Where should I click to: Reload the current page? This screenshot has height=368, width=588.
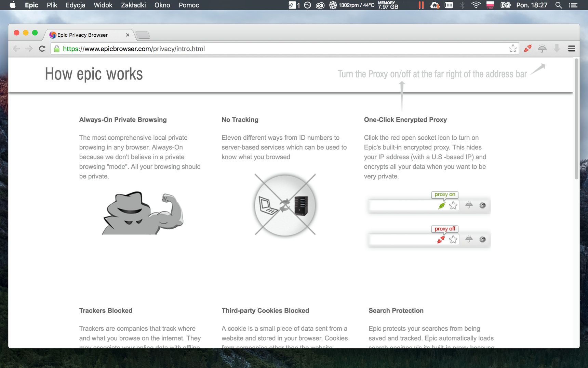tap(42, 49)
